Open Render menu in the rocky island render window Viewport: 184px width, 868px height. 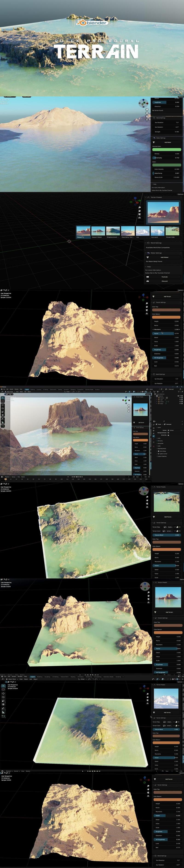(11, 389)
